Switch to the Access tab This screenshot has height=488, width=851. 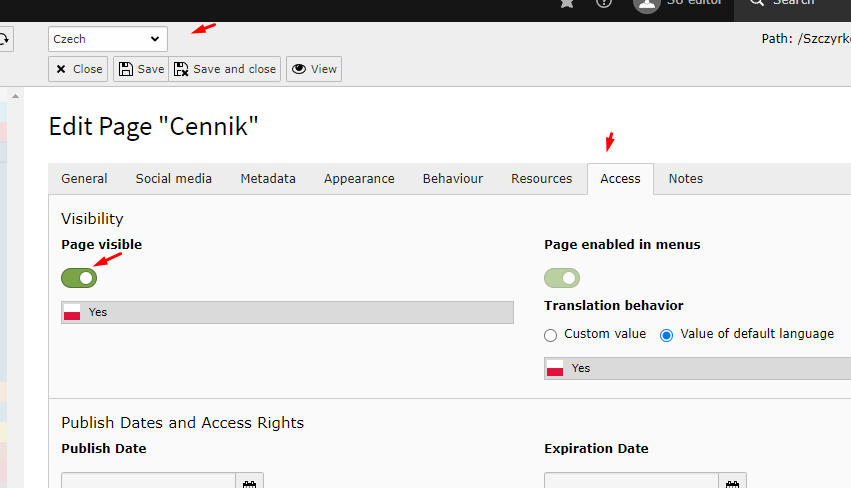[x=620, y=179]
